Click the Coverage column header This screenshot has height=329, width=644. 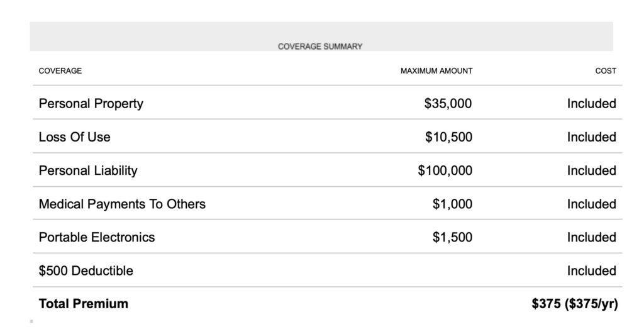coord(60,71)
